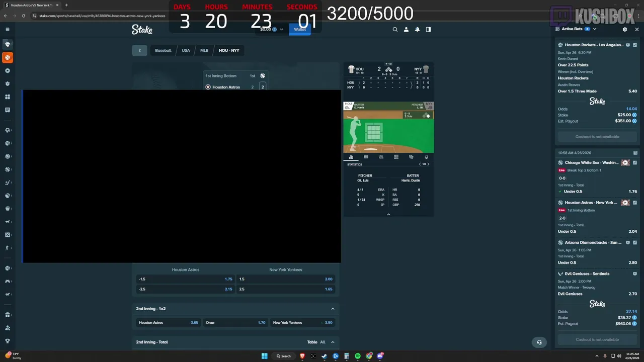Click the strike zone grid in pitch tracker
The image size is (644, 362).
point(373,133)
